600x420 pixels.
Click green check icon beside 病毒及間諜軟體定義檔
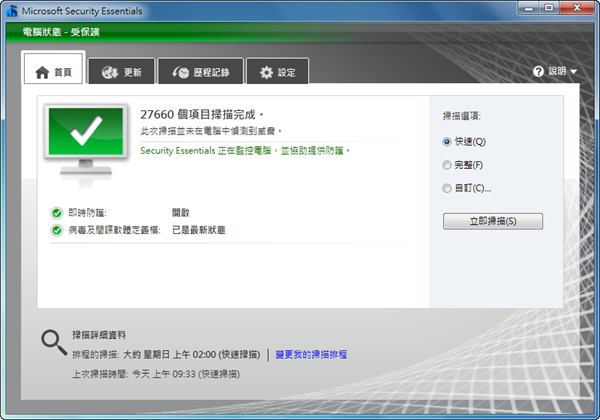[57, 230]
